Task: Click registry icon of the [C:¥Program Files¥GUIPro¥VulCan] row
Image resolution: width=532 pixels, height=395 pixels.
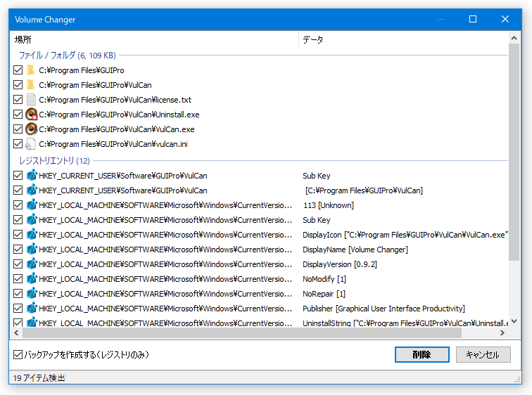Action: click(x=32, y=190)
